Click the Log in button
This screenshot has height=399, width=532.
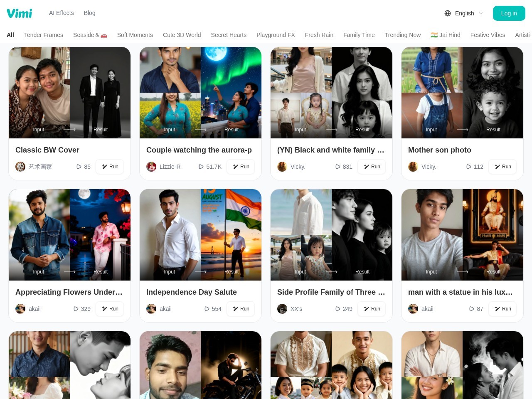509,13
